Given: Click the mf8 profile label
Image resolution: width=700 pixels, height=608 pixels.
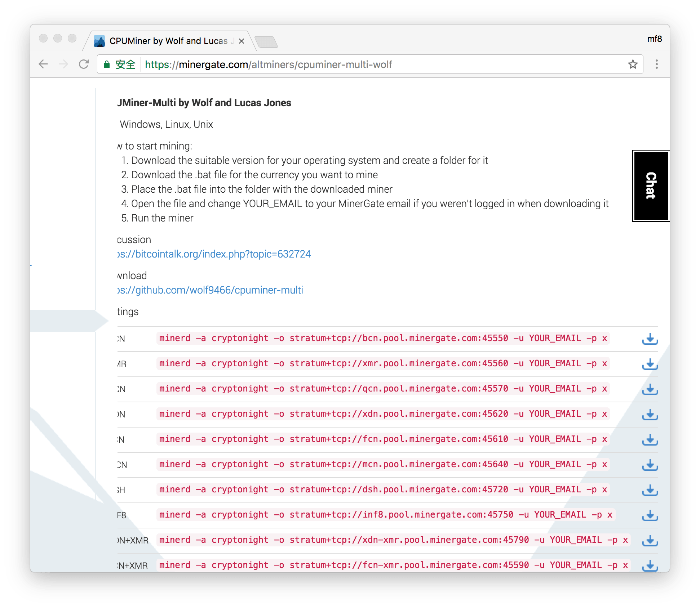Looking at the screenshot, I should click(654, 39).
